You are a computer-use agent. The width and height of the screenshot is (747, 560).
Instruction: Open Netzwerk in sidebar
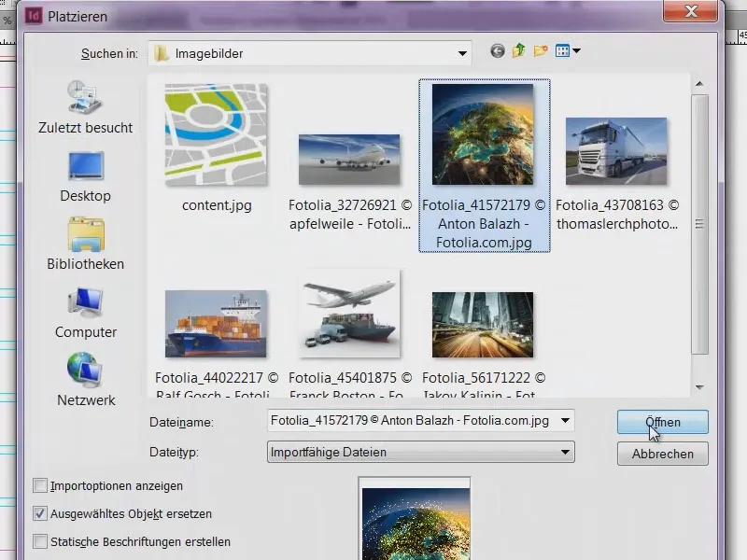point(86,380)
